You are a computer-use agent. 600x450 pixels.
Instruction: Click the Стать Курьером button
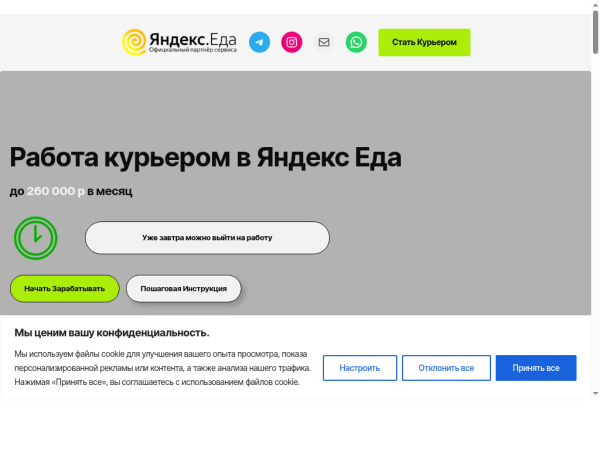tap(424, 42)
